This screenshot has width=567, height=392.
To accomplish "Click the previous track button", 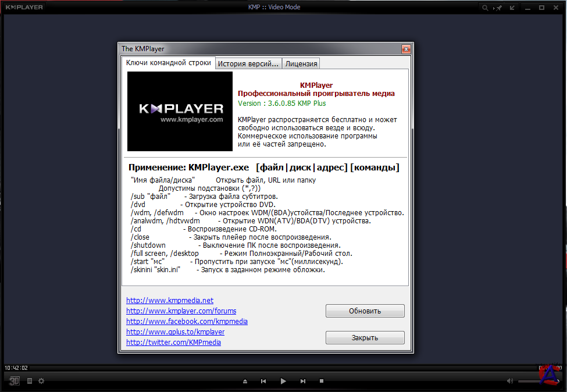I will click(x=263, y=381).
